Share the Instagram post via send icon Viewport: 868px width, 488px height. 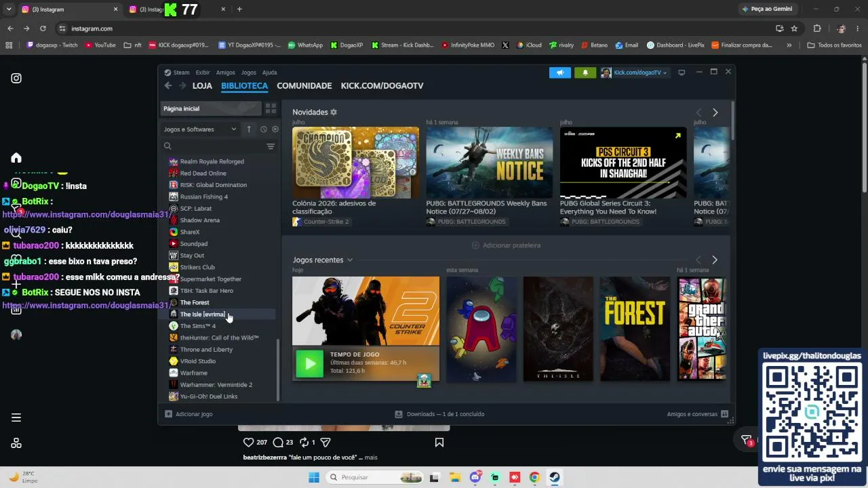tap(325, 442)
